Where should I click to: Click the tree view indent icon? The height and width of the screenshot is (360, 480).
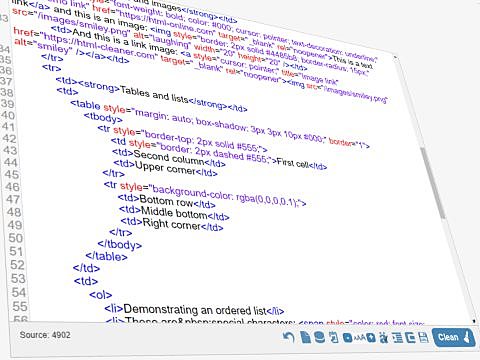(x=397, y=337)
